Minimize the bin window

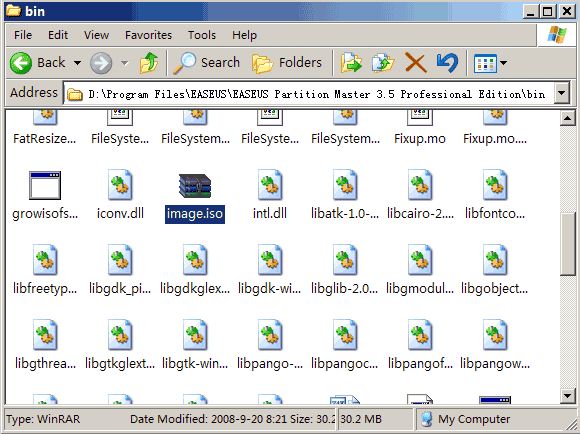click(x=530, y=11)
